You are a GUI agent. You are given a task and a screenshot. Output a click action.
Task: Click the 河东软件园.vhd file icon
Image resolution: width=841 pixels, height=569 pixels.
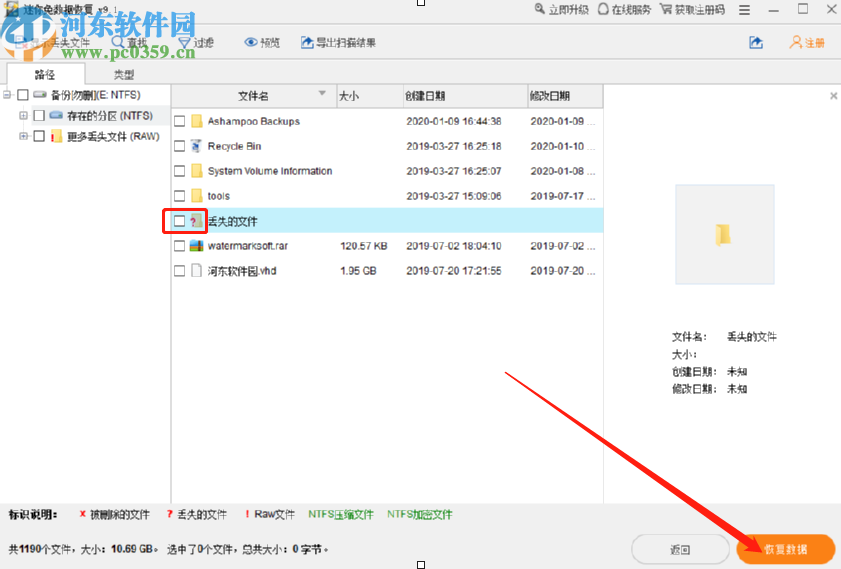(x=197, y=271)
